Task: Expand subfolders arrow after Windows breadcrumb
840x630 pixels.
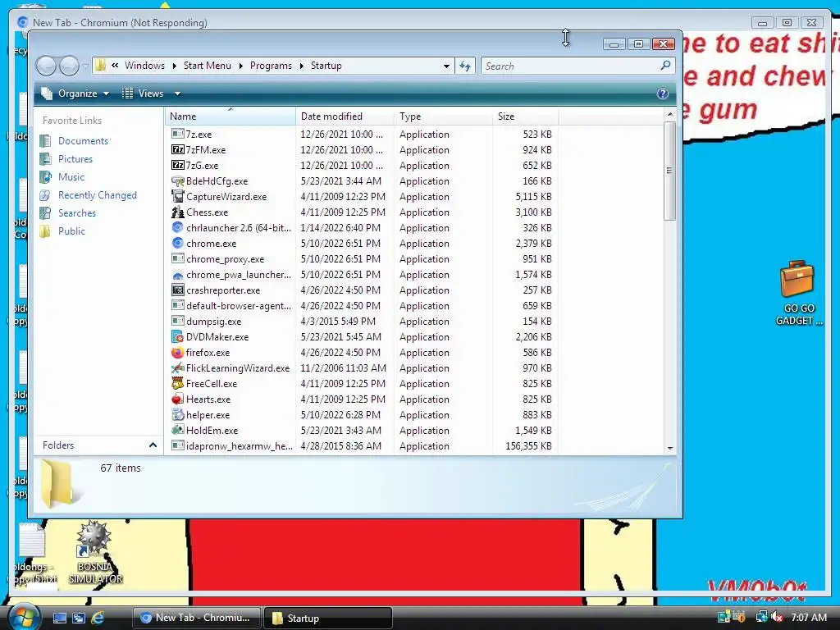Action: coord(174,66)
